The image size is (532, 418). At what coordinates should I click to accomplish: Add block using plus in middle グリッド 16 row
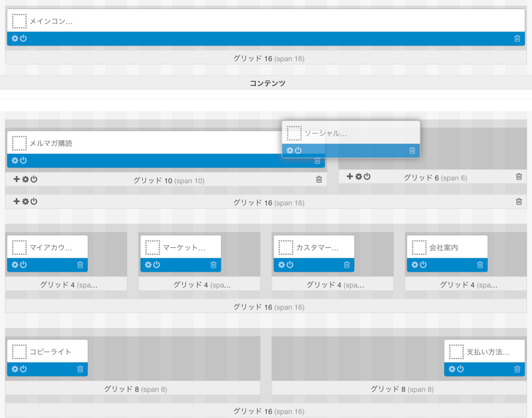[x=16, y=202]
